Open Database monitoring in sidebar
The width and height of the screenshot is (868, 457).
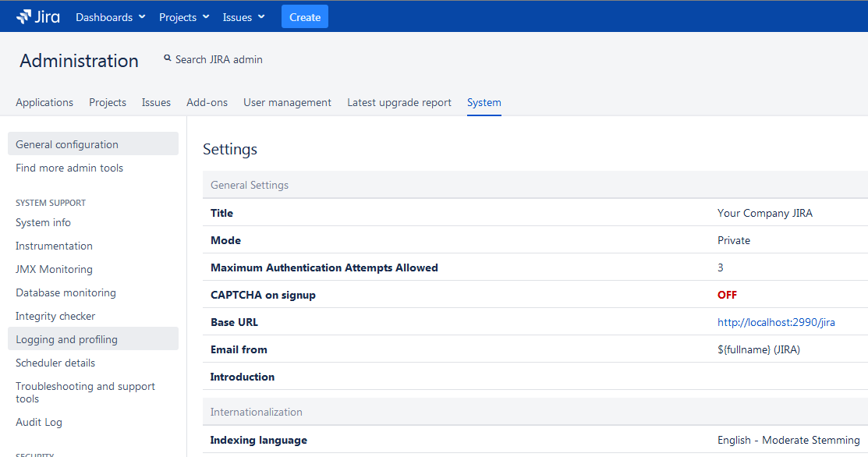click(66, 292)
